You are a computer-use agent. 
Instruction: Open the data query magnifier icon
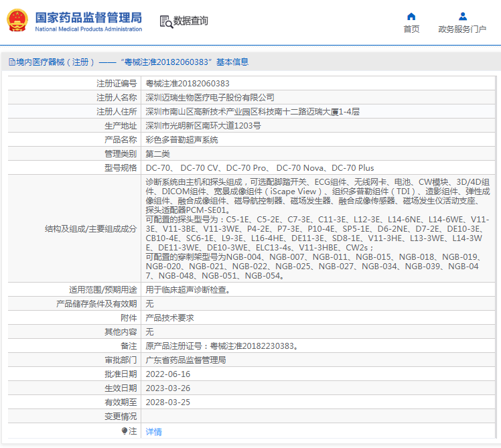[x=166, y=21]
